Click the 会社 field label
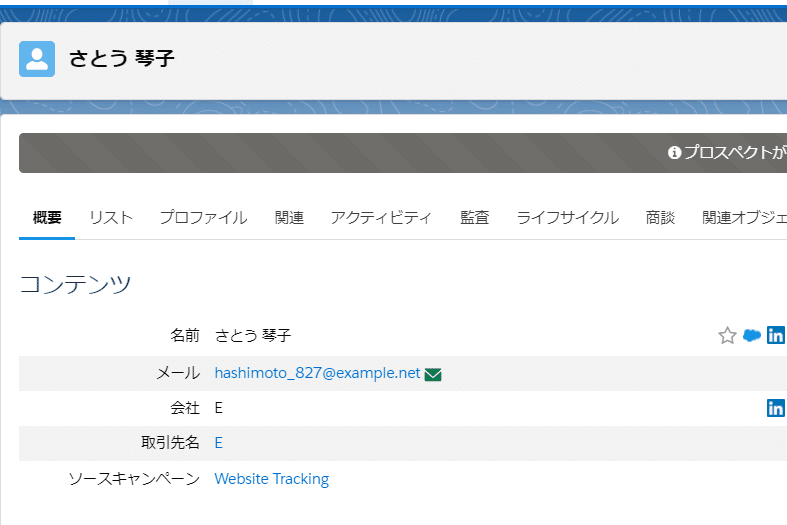This screenshot has height=525, width=787. pos(185,408)
